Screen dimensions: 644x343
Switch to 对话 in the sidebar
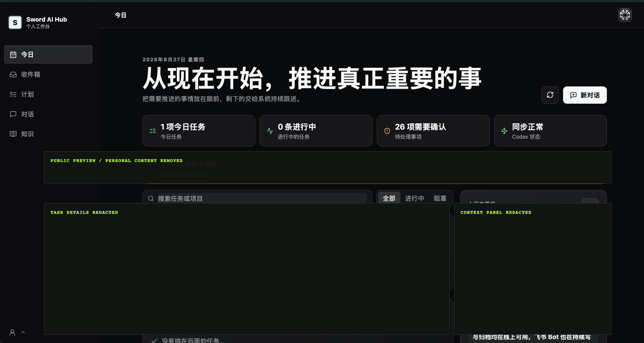pos(48,114)
